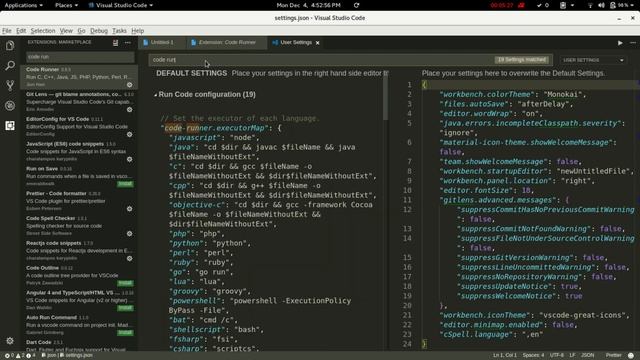Click Prettier in status bar

(x=613, y=356)
